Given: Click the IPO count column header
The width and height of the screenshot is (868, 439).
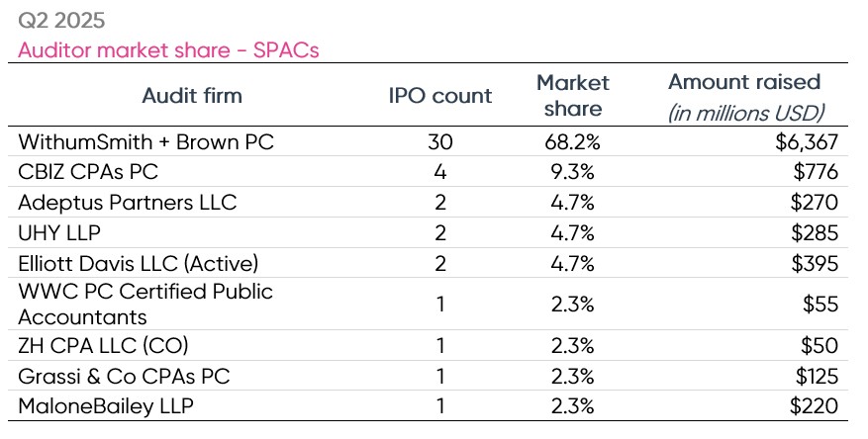Looking at the screenshot, I should pyautogui.click(x=439, y=96).
